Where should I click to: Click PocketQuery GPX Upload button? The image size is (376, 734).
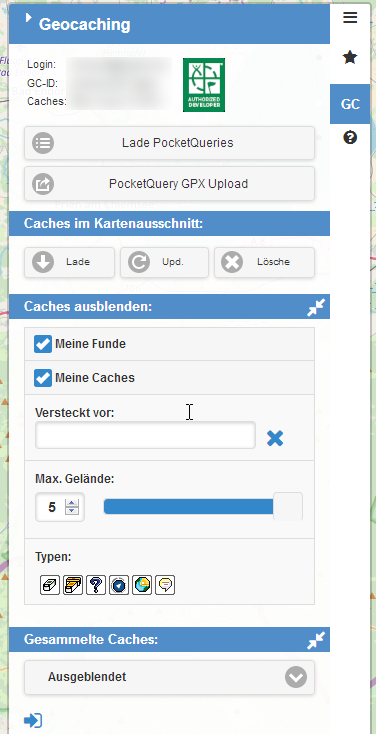point(170,184)
